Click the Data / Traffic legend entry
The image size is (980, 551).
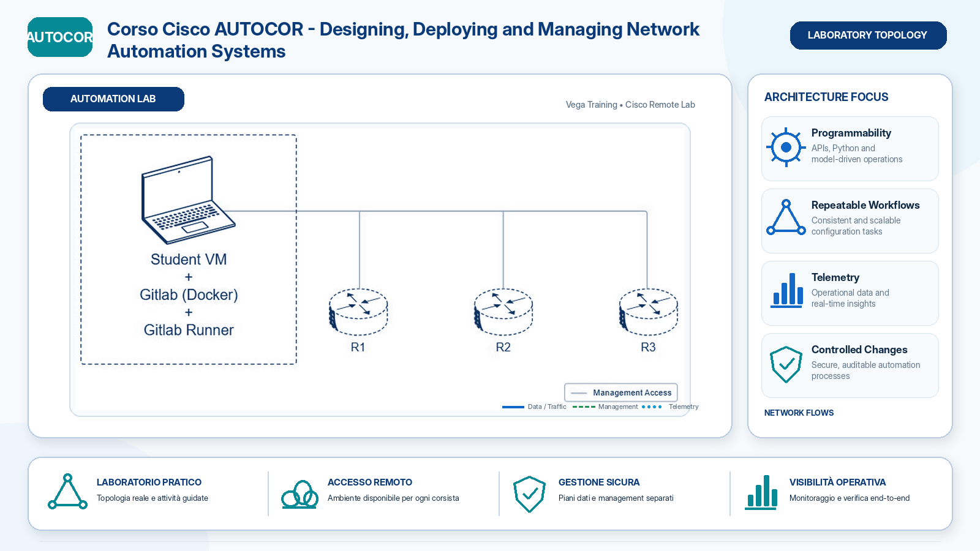534,407
